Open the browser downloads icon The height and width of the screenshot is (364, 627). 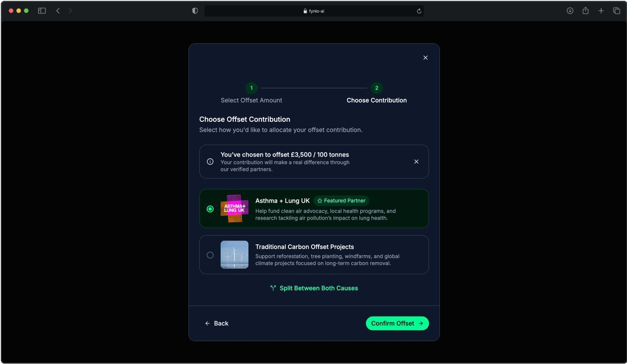(570, 11)
